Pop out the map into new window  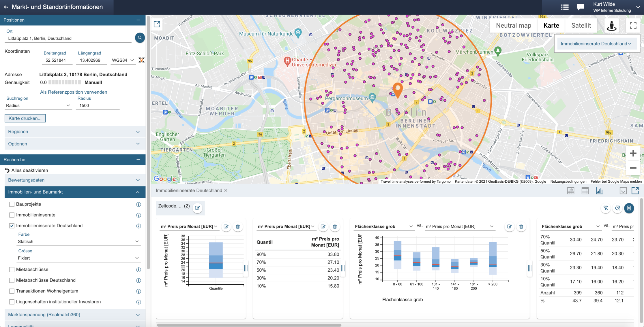(157, 24)
